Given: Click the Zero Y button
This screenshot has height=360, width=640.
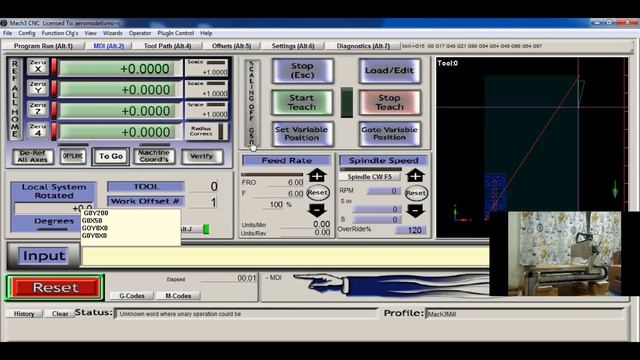Looking at the screenshot, I should (x=38, y=87).
